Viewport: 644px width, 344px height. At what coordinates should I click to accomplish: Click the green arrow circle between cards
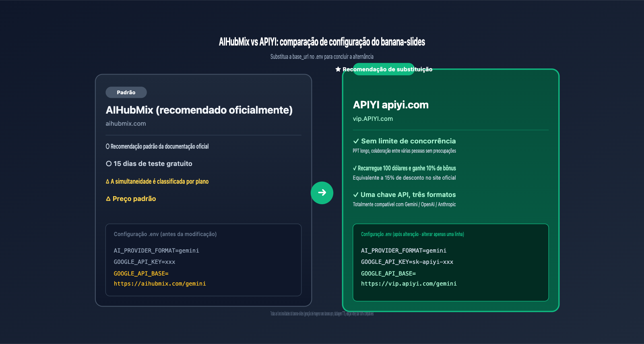(x=322, y=193)
